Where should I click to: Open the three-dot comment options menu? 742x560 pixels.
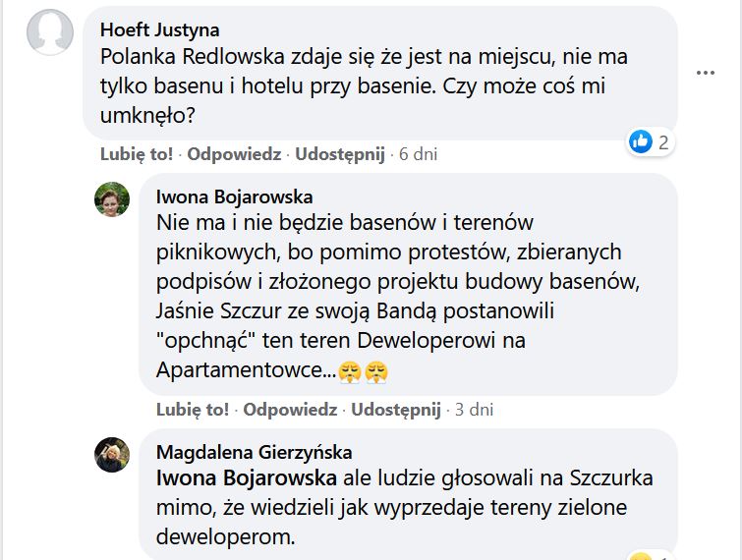(705, 73)
